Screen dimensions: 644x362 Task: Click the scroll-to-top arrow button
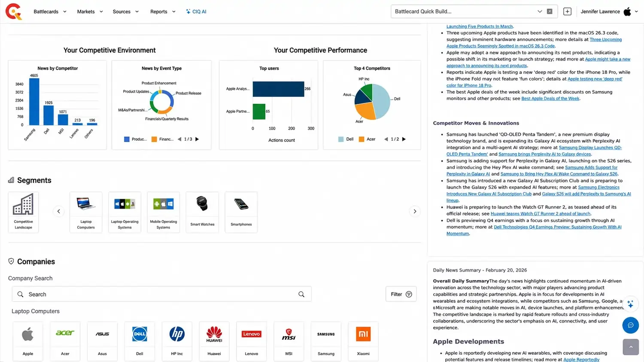tap(631, 347)
